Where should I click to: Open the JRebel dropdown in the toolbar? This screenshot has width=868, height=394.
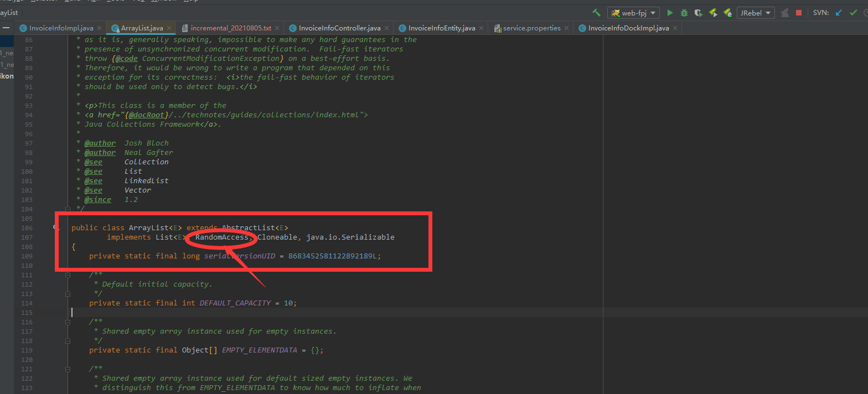[756, 13]
